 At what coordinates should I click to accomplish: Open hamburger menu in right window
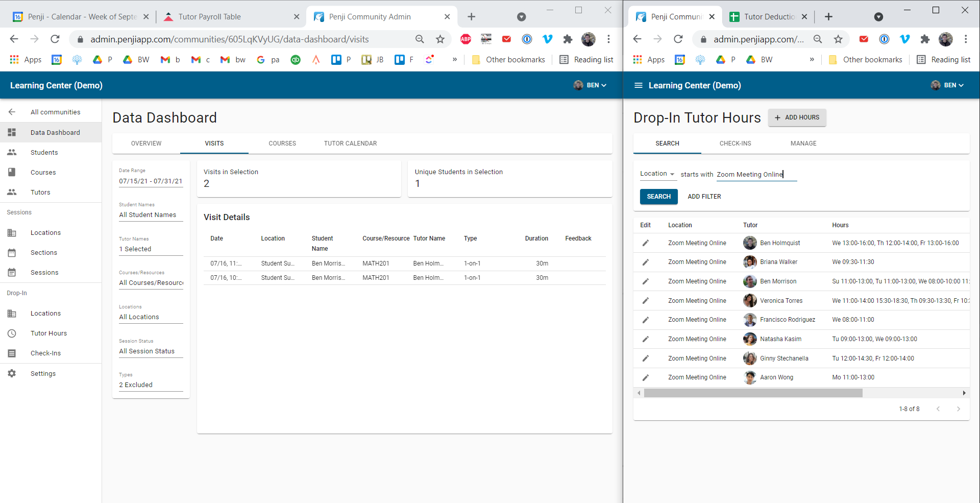point(638,85)
